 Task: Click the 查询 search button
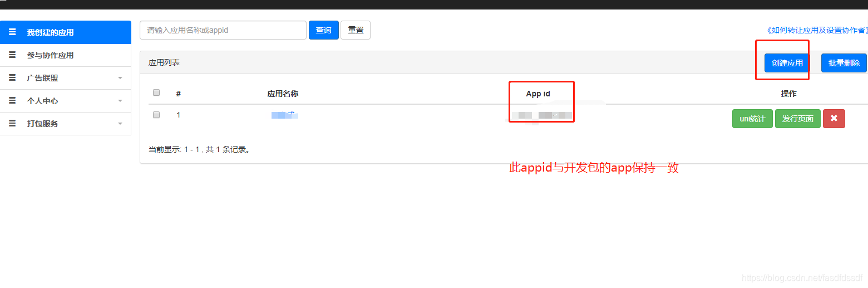[x=324, y=30]
